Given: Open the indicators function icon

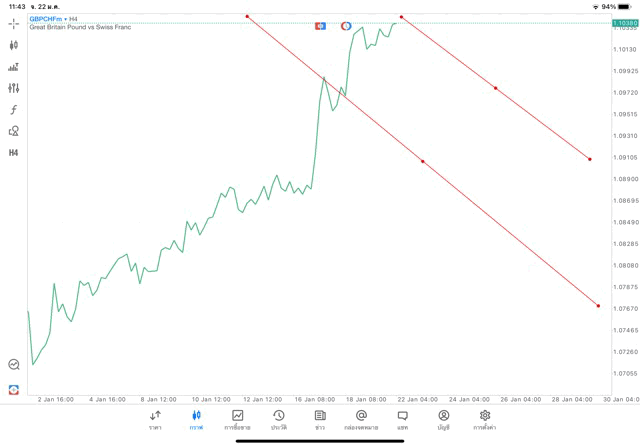Looking at the screenshot, I should click(x=13, y=109).
